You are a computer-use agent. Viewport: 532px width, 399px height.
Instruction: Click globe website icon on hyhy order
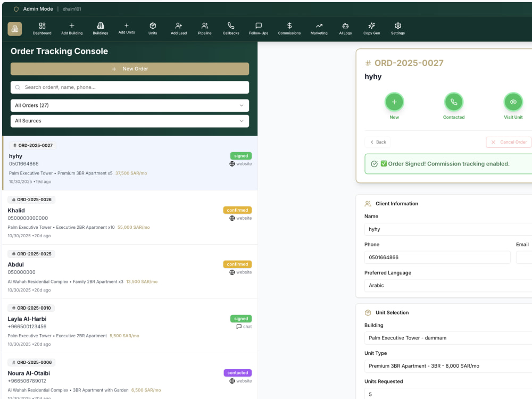[232, 164]
